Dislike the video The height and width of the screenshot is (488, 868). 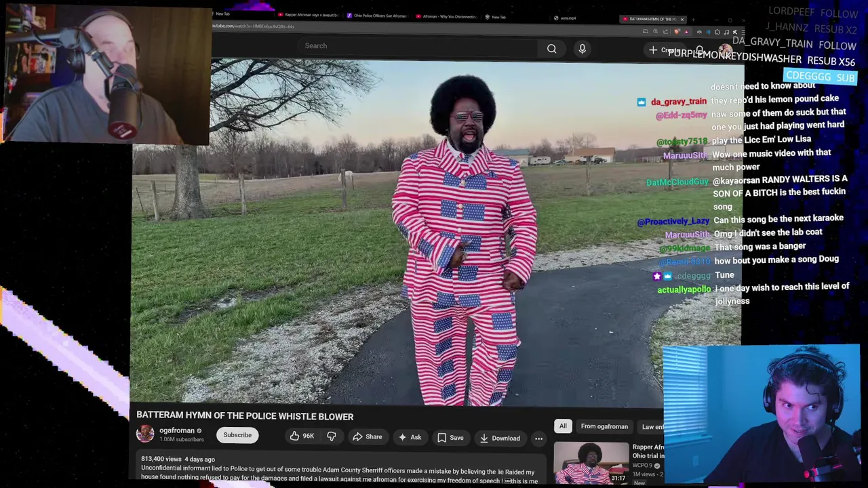coord(332,436)
